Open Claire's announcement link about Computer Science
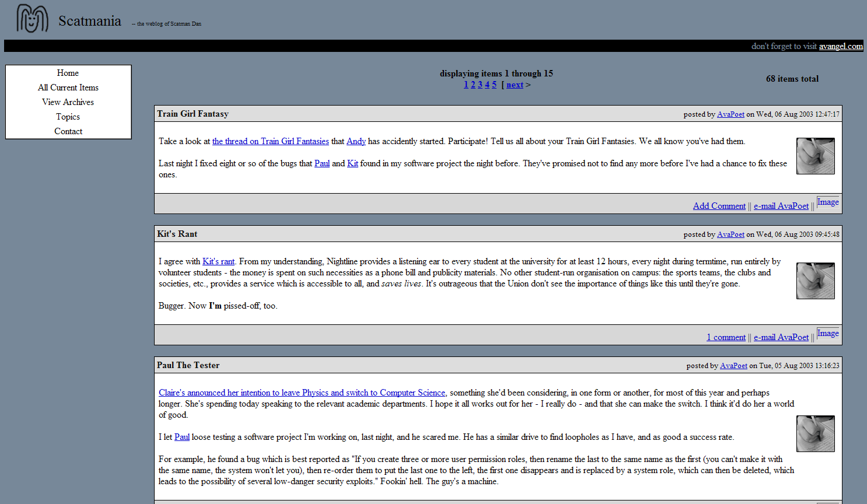Screen dimensions: 867x504 (x=302, y=393)
